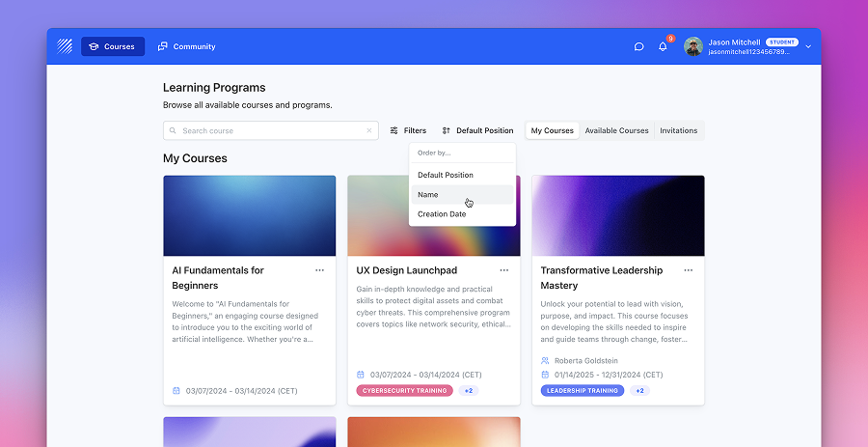Click the STUDENT role badge
868x447 pixels.
[782, 42]
